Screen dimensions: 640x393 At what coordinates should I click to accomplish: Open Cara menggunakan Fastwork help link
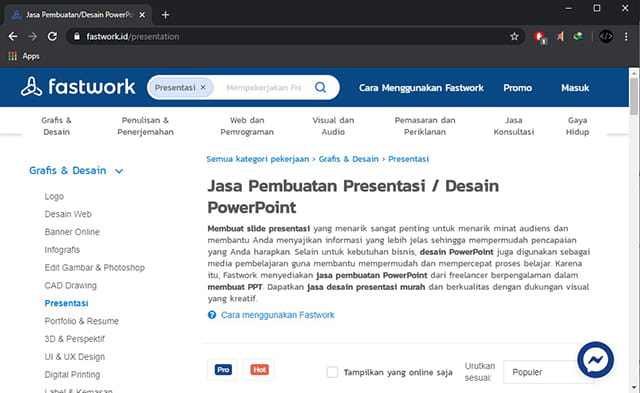(x=278, y=315)
